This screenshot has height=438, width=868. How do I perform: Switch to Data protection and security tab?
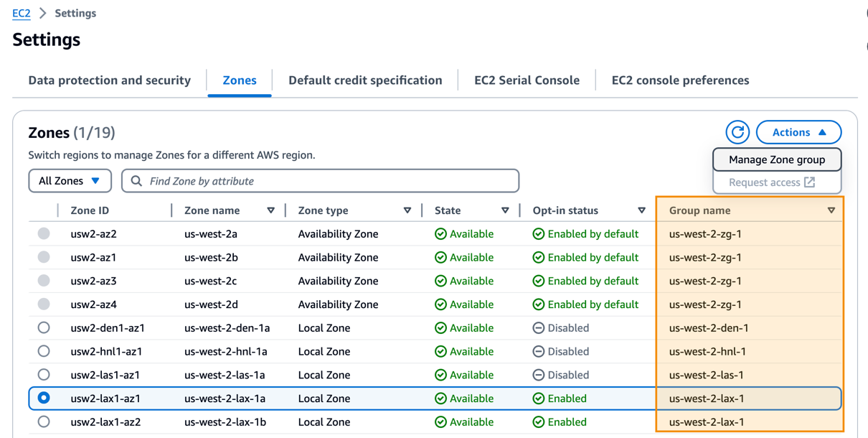pyautogui.click(x=110, y=80)
